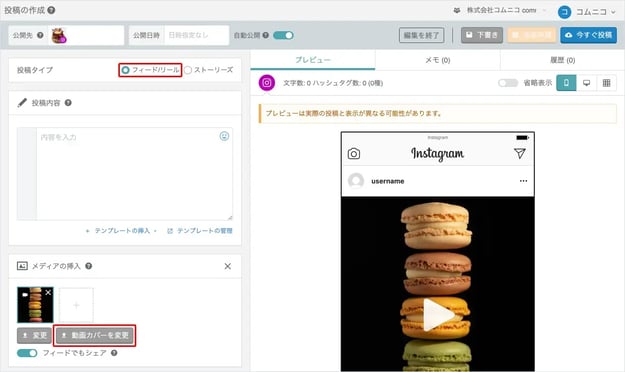This screenshot has width=625, height=372.
Task: Switch to the メモ (0) tab
Action: point(438,60)
